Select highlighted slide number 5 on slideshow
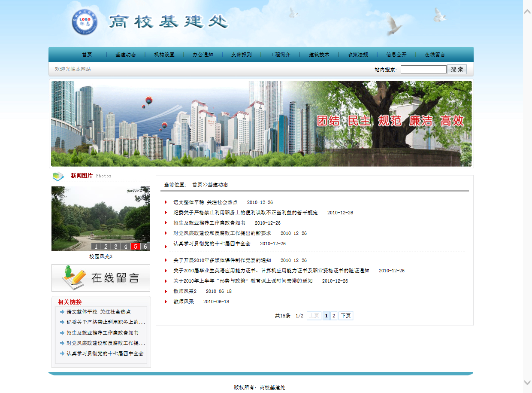This screenshot has width=532, height=393. pyautogui.click(x=136, y=247)
